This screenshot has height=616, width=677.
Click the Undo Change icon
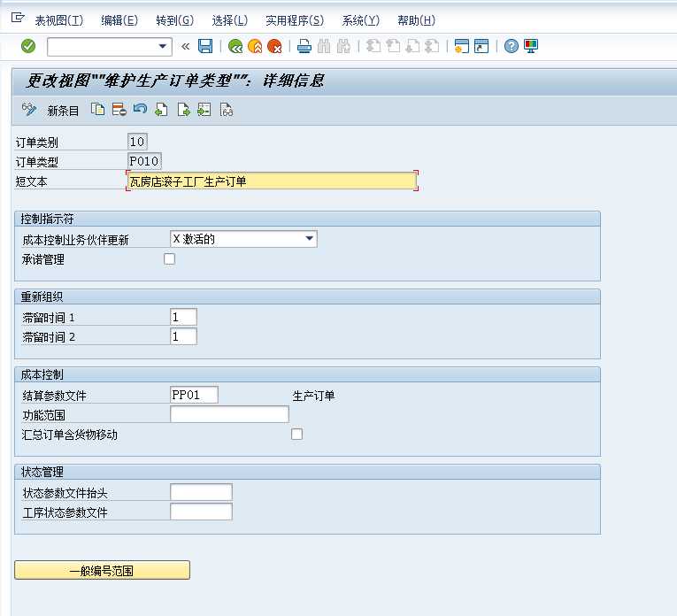(140, 110)
